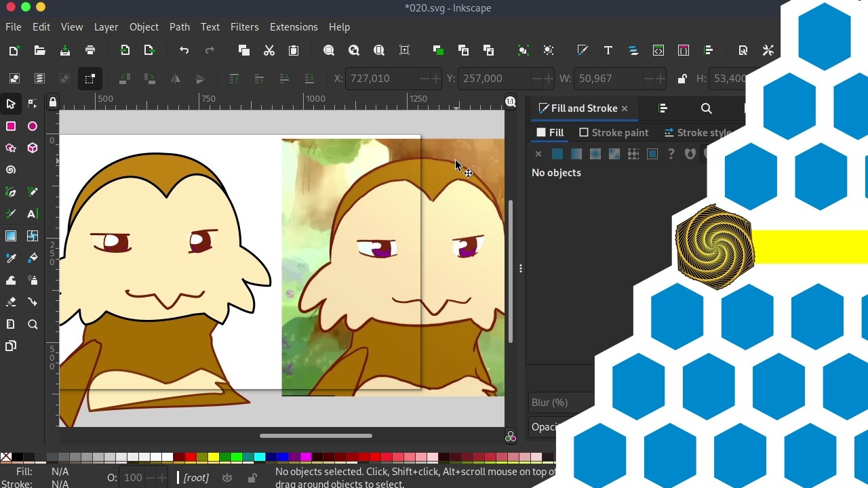
Task: Set pattern fill
Action: 633,154
